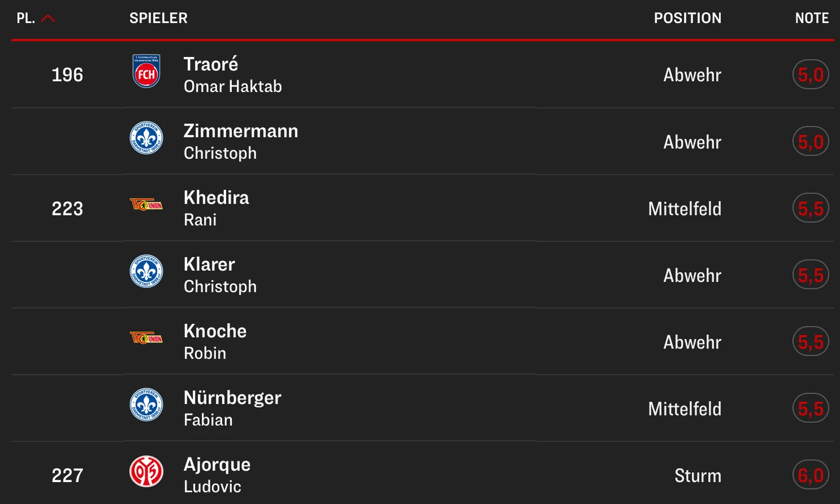Sort table by NOTE column
Image resolution: width=840 pixels, height=504 pixels.
tap(811, 18)
